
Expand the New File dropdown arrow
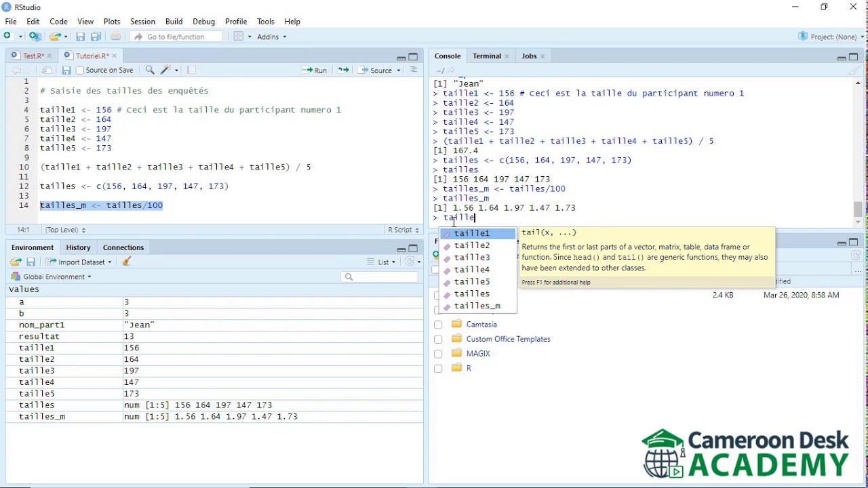[21, 37]
